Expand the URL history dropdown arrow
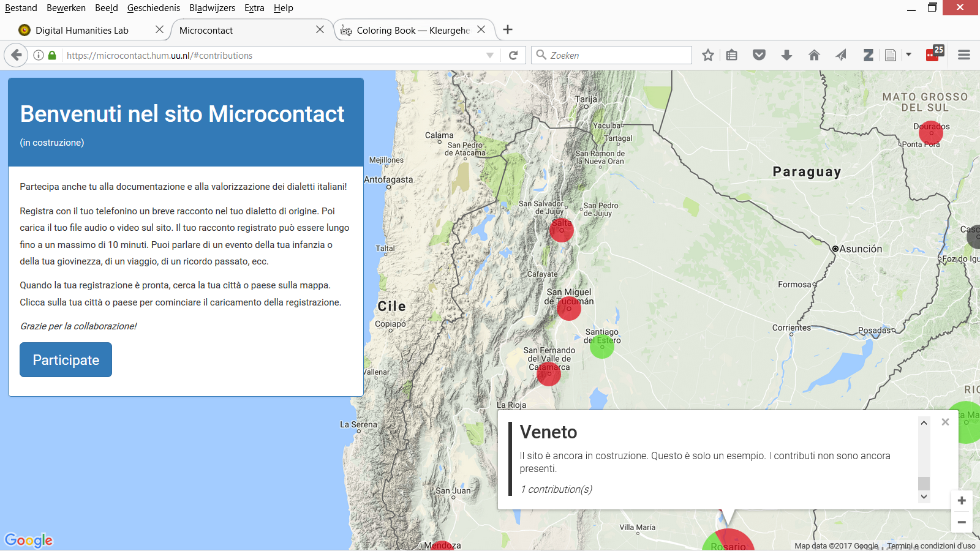The width and height of the screenshot is (980, 551). tap(490, 55)
